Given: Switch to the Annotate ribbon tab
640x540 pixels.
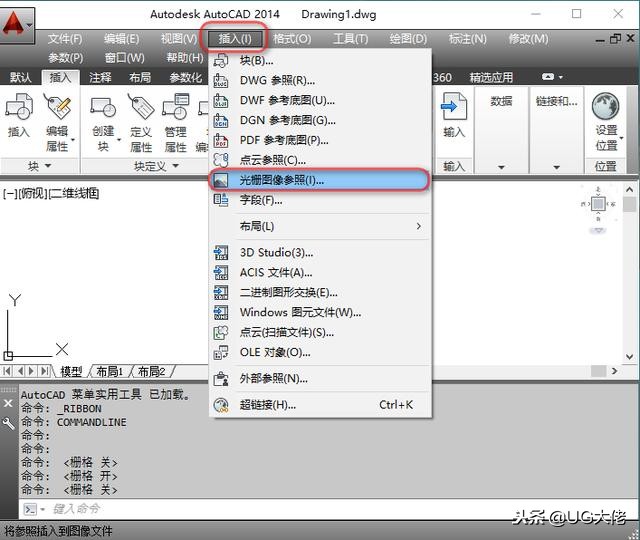Looking at the screenshot, I should coord(100,77).
